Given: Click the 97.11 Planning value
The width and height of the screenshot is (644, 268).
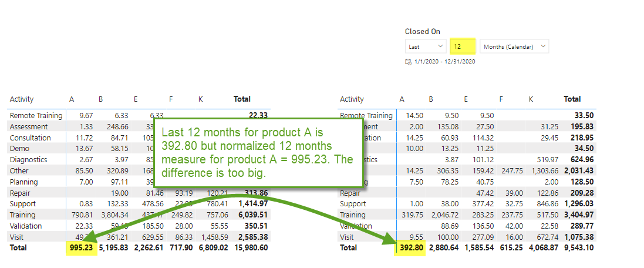Looking at the screenshot, I should point(119,182).
